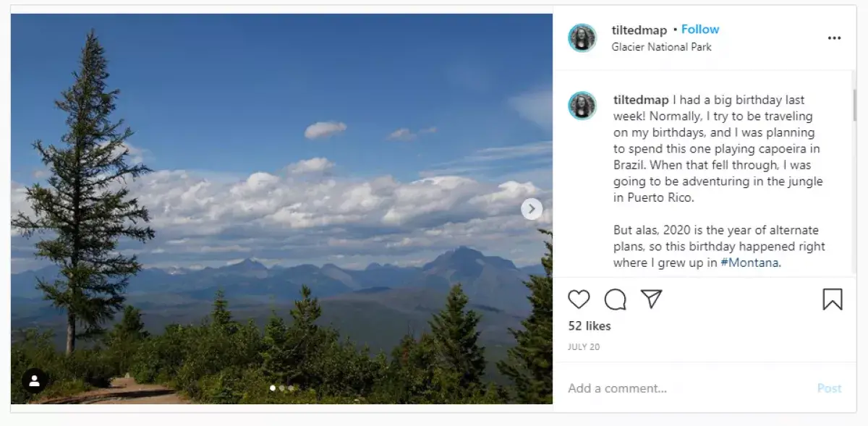Like the post with heart icon
This screenshot has width=868, height=426.
(579, 299)
